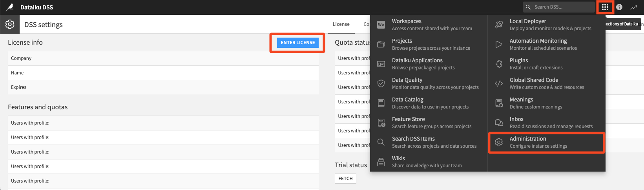The image size is (644, 190).
Task: Click the Meanings icon
Action: click(499, 103)
